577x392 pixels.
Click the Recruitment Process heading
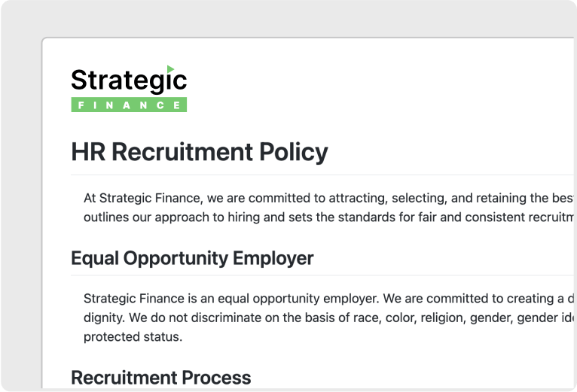pos(160,378)
